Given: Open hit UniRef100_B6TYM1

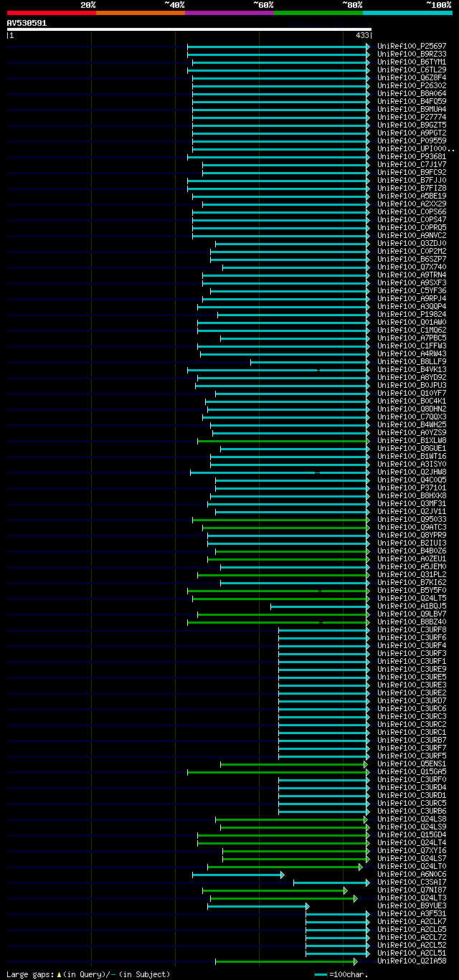Looking at the screenshot, I should (x=412, y=62).
